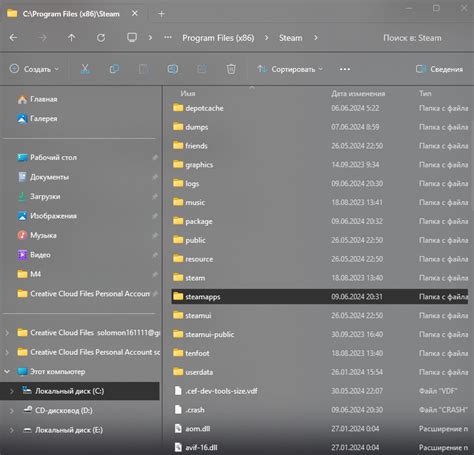Add a new tab with plus button

pos(161,14)
